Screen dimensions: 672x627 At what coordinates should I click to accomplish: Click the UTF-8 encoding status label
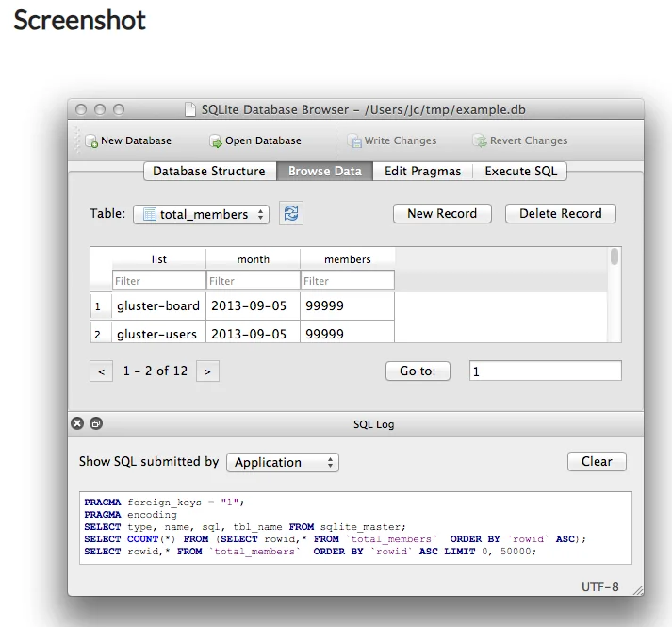point(600,586)
